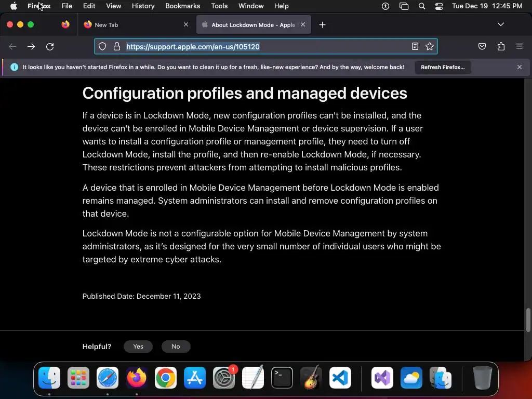The height and width of the screenshot is (399, 532).
Task: Click the Published Date December 11, 2023 text
Action: coord(141,296)
